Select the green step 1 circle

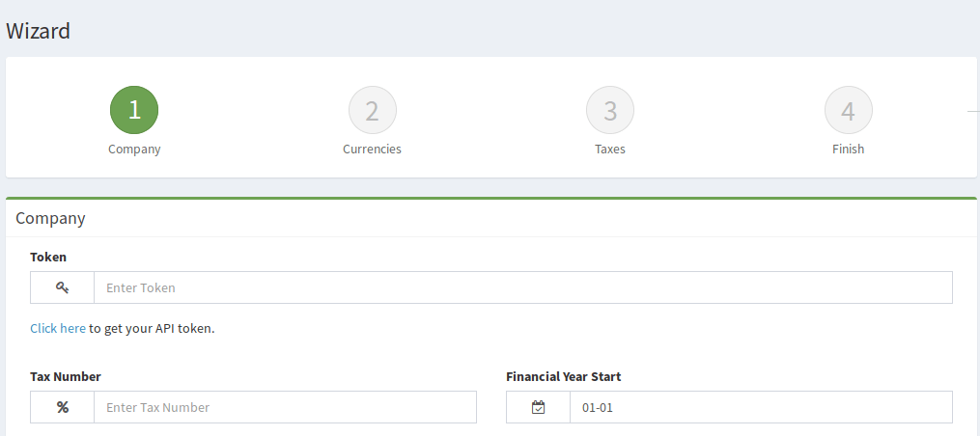134,110
